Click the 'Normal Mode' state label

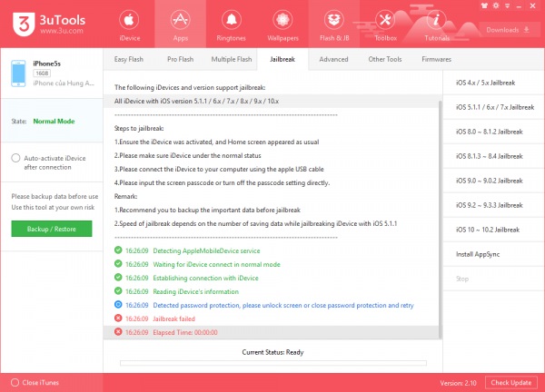(54, 122)
